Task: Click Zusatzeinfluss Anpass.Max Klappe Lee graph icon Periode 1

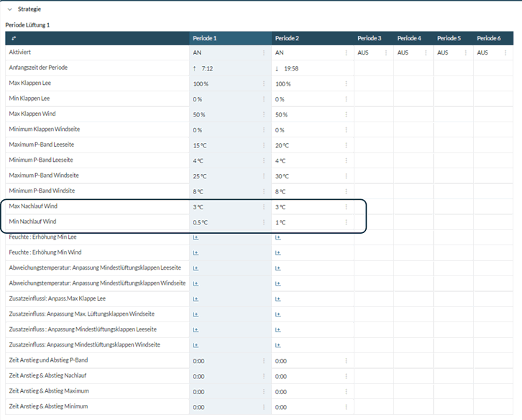Action: [196, 298]
